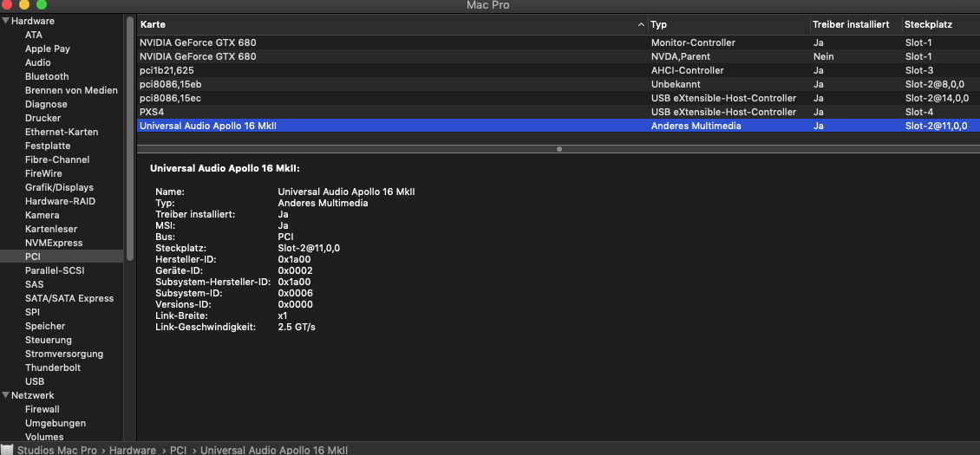Open Parallel-SCSI category
This screenshot has height=455, width=980.
[55, 270]
